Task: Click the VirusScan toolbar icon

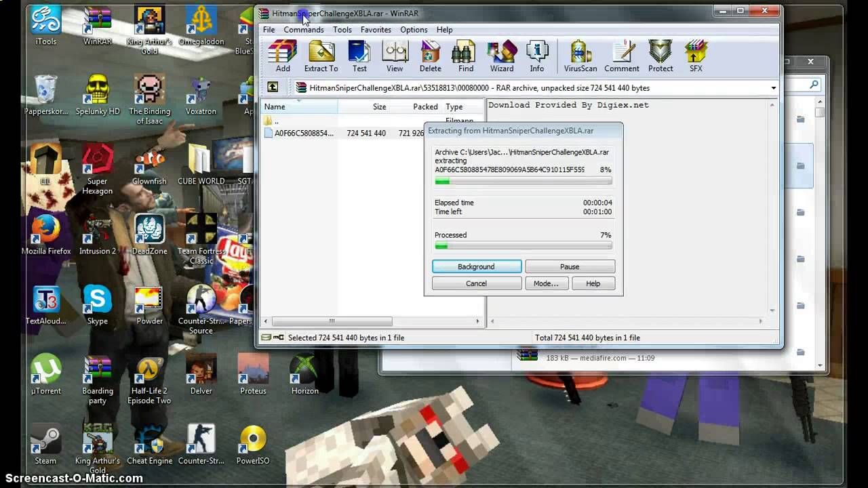Action: click(x=580, y=56)
